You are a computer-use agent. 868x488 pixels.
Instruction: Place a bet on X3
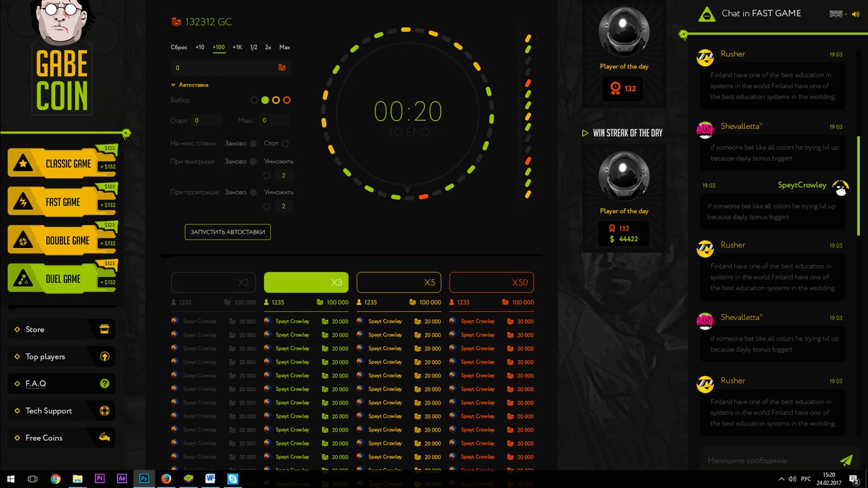[306, 283]
